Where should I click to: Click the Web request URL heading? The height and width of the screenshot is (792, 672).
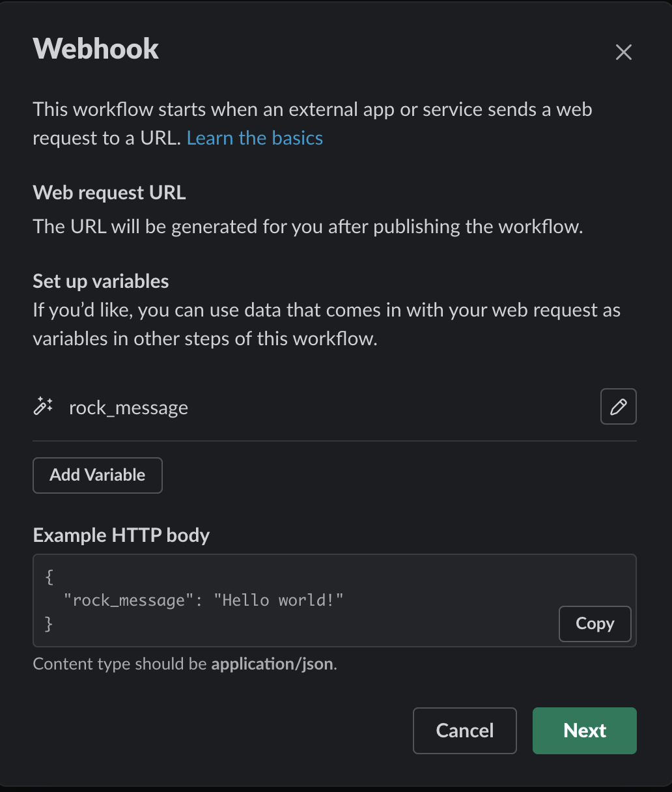click(109, 193)
